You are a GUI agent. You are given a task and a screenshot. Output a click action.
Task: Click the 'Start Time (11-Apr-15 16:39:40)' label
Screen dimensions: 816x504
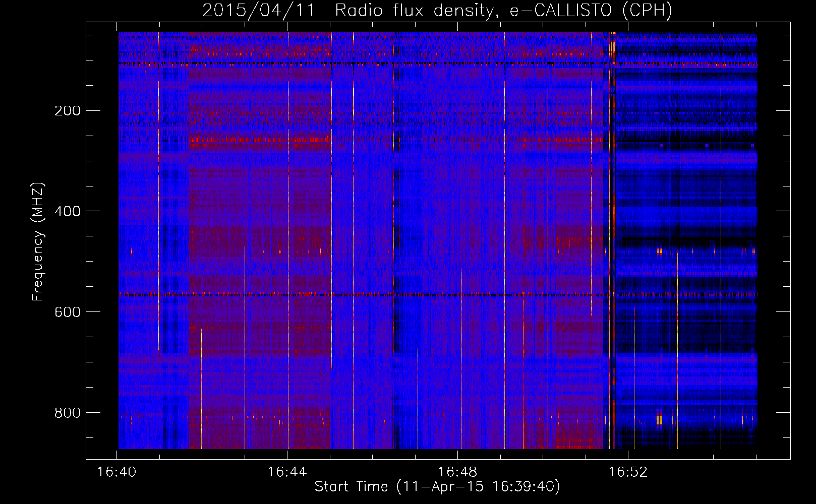tap(437, 487)
